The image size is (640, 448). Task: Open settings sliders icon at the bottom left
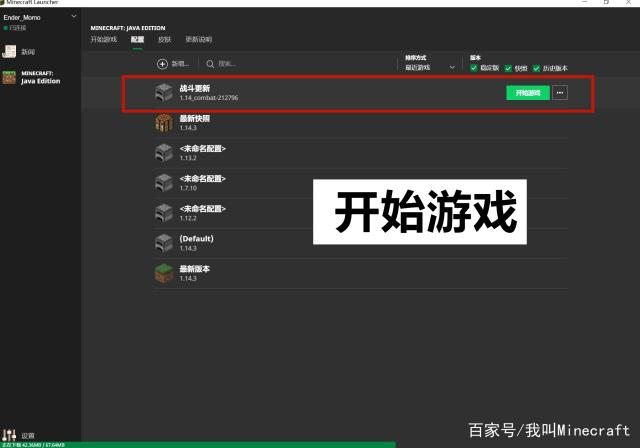coord(9,435)
